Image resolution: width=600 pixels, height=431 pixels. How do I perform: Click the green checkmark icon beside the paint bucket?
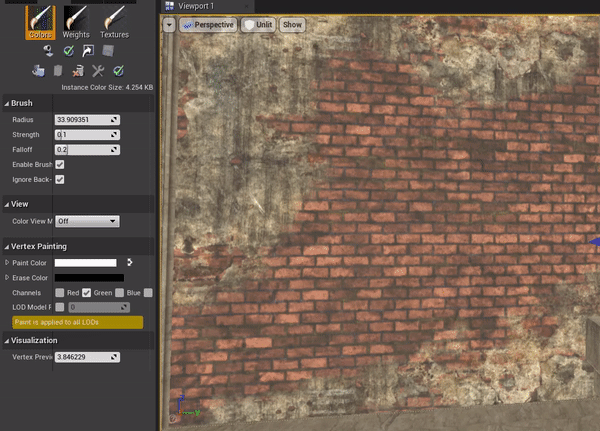point(69,51)
